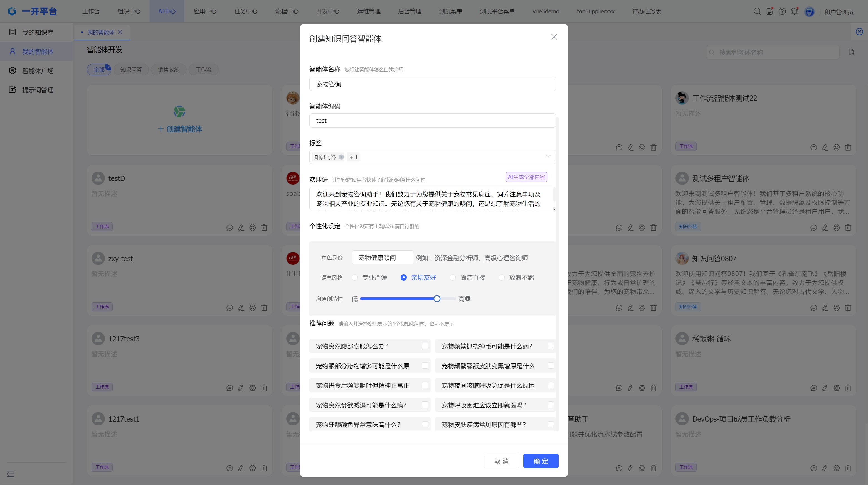Open 智能体广场 in the sidebar
The image size is (868, 485).
tap(37, 71)
